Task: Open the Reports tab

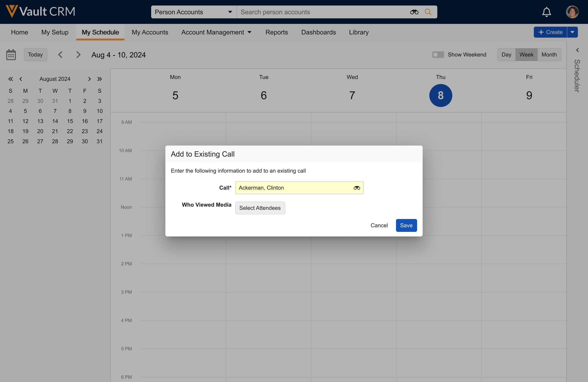Action: click(277, 32)
